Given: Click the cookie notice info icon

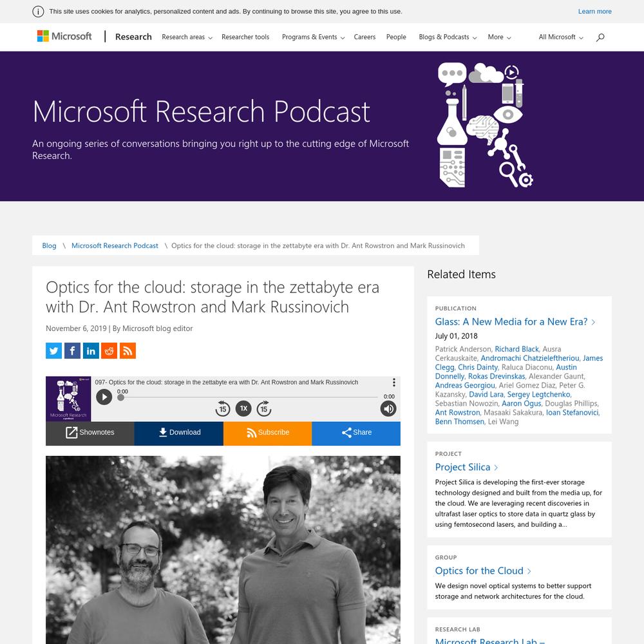Looking at the screenshot, I should [38, 12].
